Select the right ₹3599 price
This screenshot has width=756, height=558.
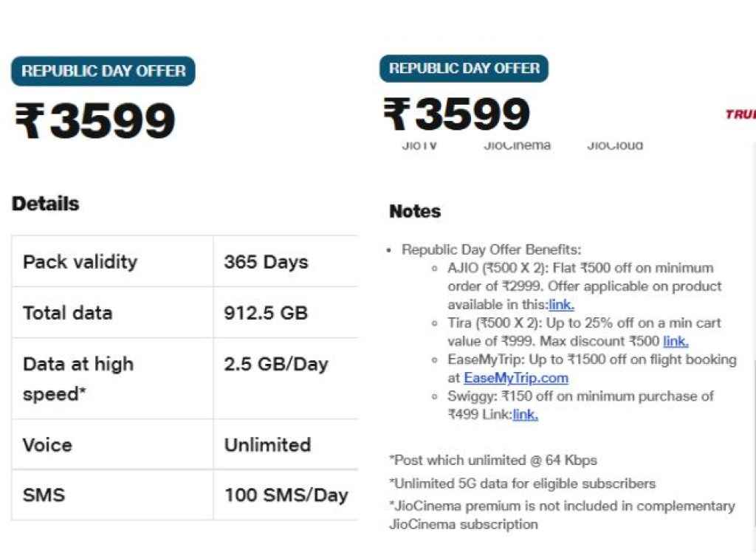click(x=456, y=114)
